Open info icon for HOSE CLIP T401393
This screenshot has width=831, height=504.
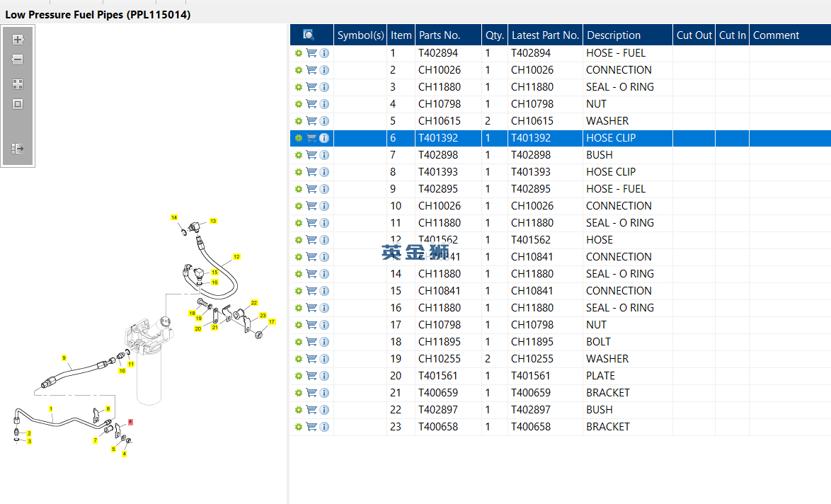tap(324, 172)
